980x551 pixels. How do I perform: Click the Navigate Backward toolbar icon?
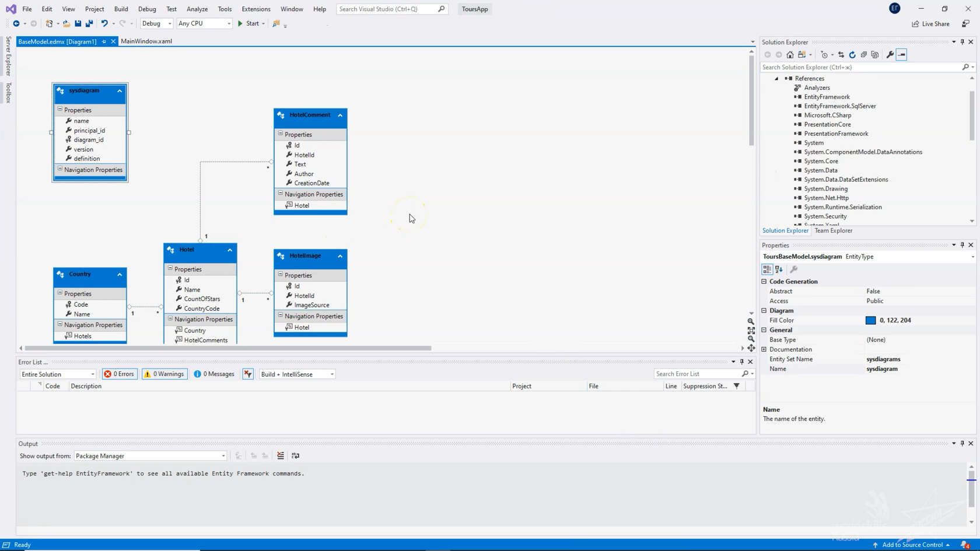[16, 23]
